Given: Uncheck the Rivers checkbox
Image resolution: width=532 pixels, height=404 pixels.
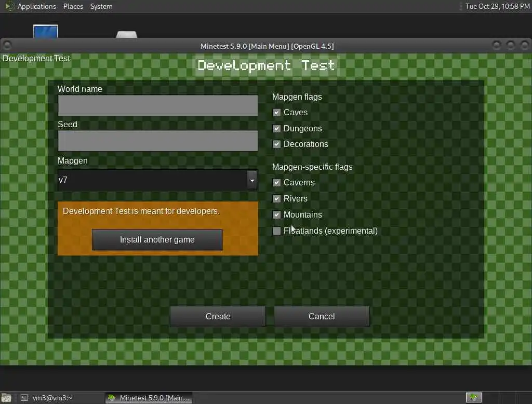Looking at the screenshot, I should (276, 198).
